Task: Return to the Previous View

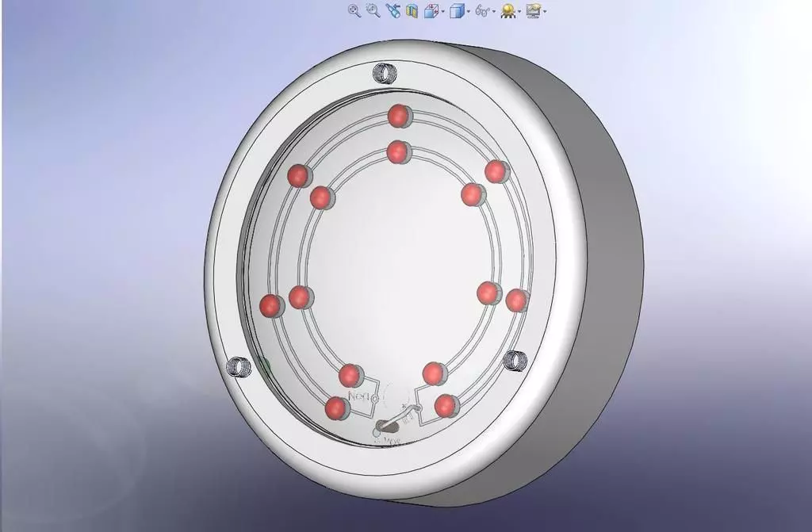Action: point(393,11)
